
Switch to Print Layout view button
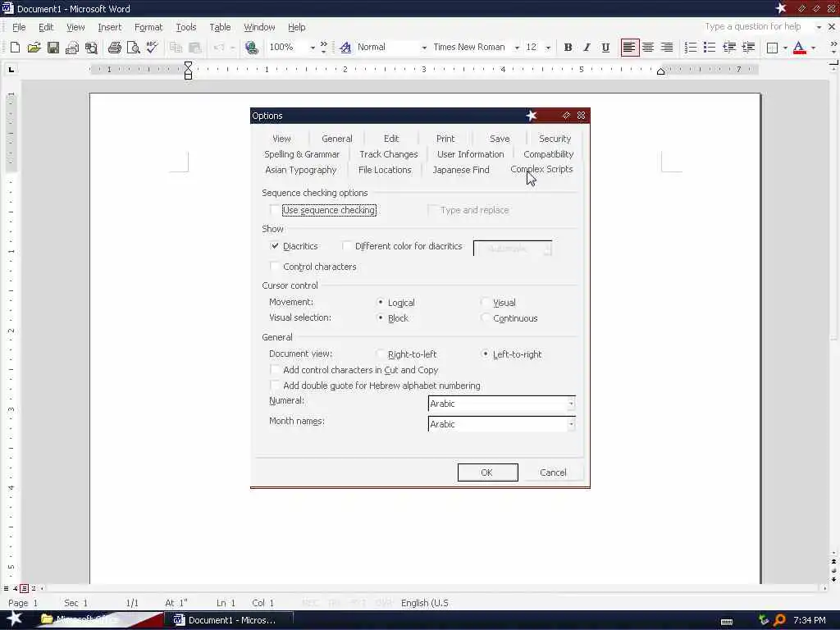24,588
